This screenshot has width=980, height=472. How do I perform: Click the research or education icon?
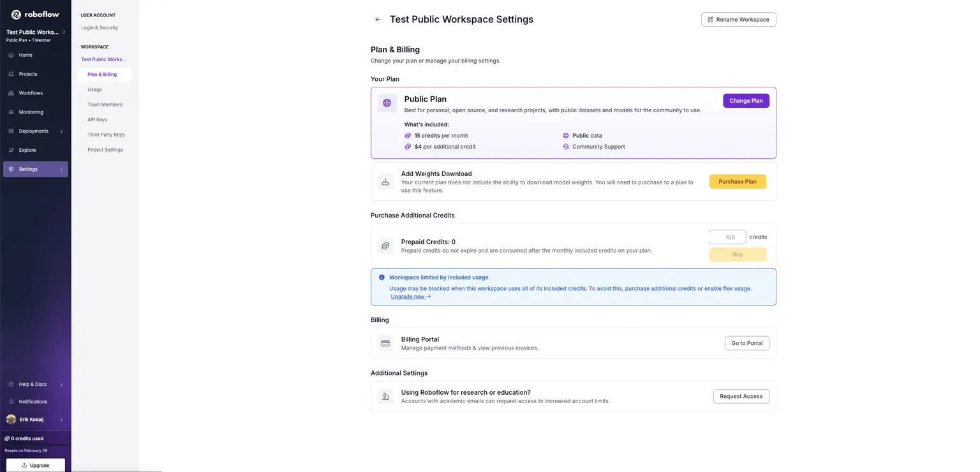click(385, 396)
